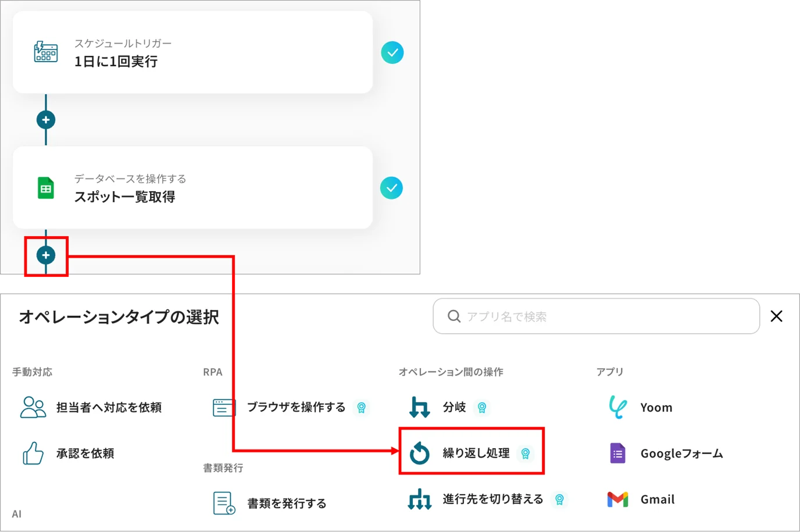Screen dimensions: 800x532
Task: Select Googleフォーム app
Action: (x=681, y=453)
